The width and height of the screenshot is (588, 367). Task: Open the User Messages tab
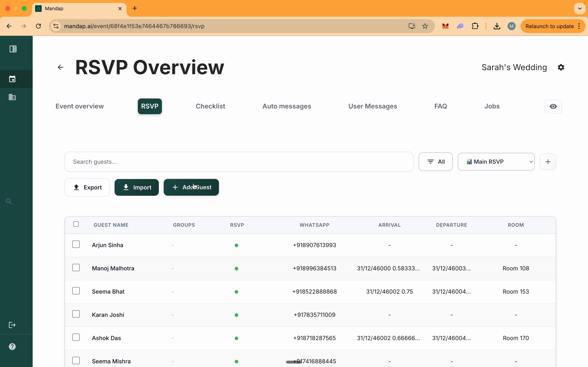(372, 106)
